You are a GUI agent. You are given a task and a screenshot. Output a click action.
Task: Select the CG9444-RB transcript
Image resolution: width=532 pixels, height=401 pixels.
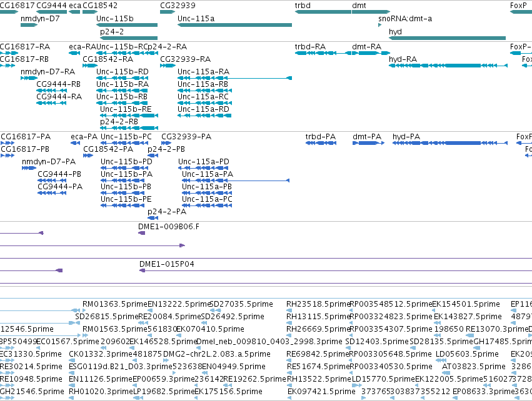[51, 91]
